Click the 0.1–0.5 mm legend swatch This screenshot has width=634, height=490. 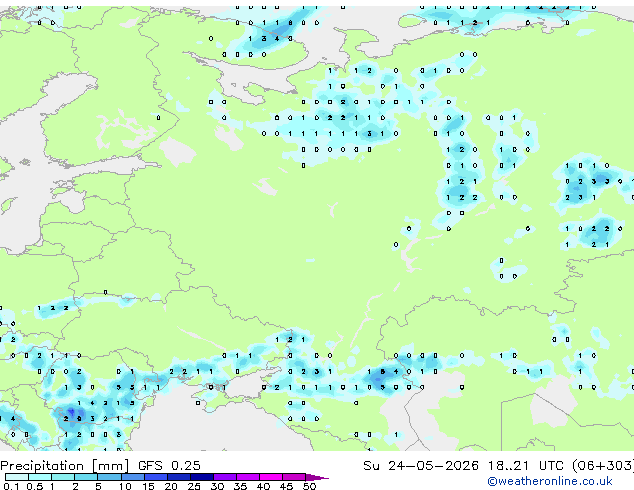click(x=17, y=477)
